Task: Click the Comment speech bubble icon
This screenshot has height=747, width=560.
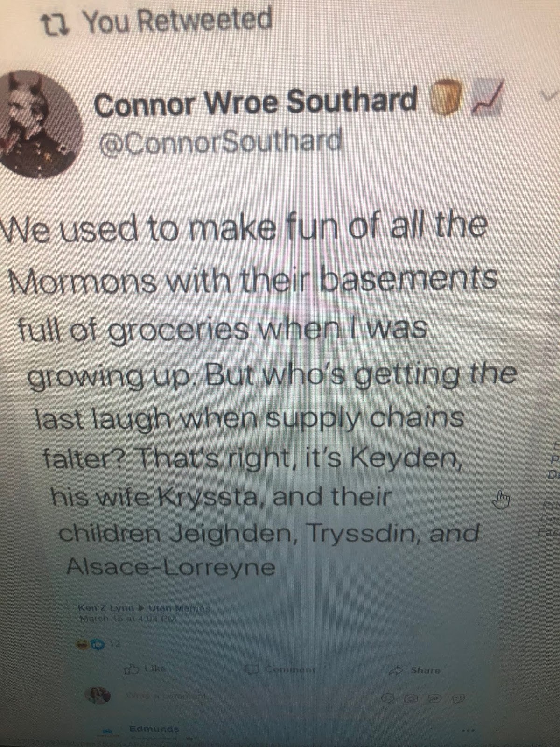Action: (x=252, y=669)
